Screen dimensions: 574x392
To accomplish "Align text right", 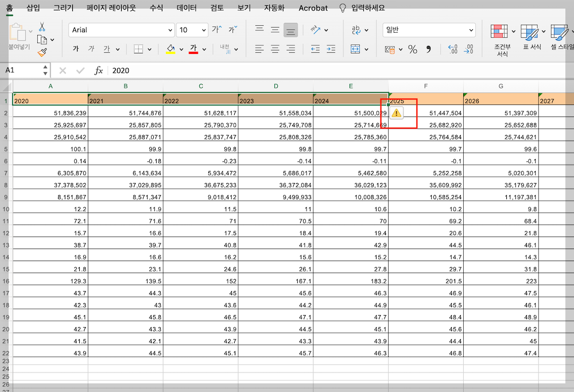I will (x=290, y=49).
